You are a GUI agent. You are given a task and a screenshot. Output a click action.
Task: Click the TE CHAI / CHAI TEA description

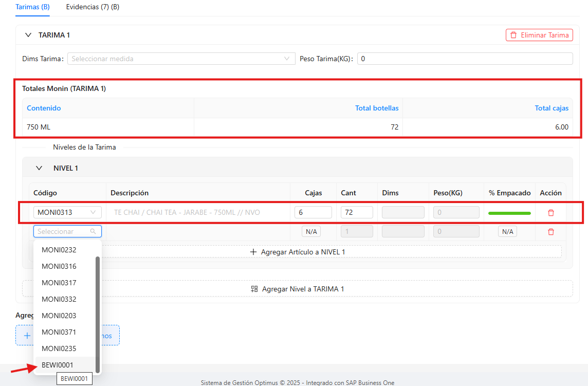point(187,212)
